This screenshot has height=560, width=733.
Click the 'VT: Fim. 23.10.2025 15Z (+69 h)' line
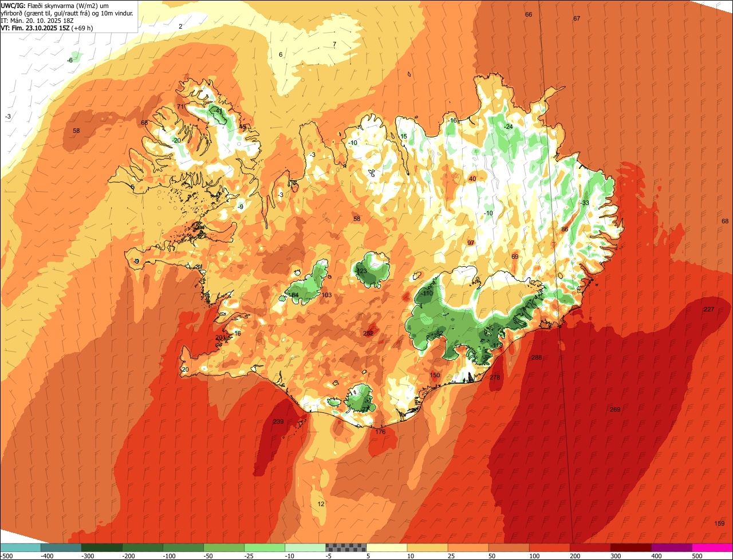point(48,27)
